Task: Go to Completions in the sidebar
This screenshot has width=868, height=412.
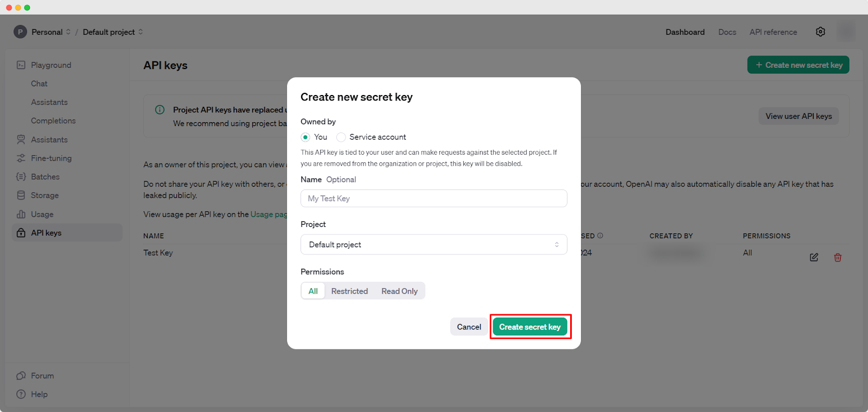Action: click(x=53, y=121)
